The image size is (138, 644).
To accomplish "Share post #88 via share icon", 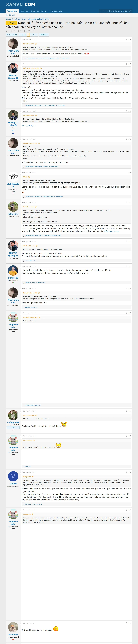I will coord(126,472).
